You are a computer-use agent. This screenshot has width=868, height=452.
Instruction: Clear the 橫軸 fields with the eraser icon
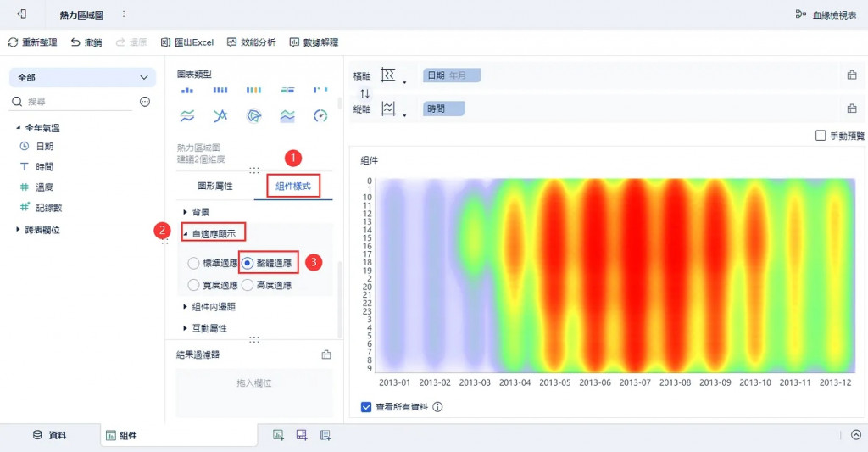pos(852,75)
